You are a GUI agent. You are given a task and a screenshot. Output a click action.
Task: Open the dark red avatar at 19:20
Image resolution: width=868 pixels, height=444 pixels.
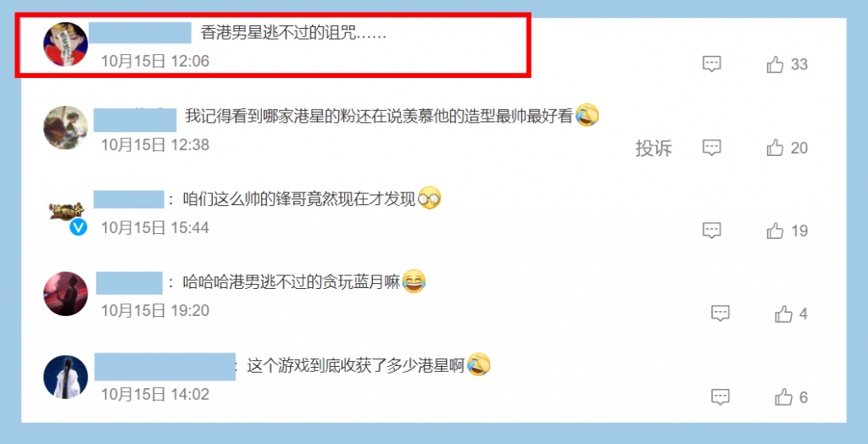click(x=65, y=293)
